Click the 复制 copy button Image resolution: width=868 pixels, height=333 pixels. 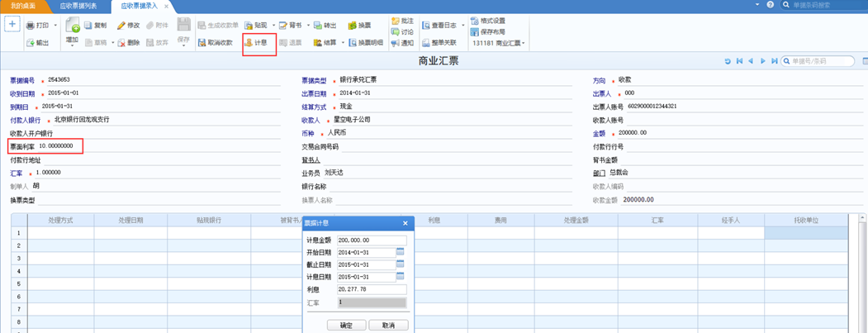point(96,26)
